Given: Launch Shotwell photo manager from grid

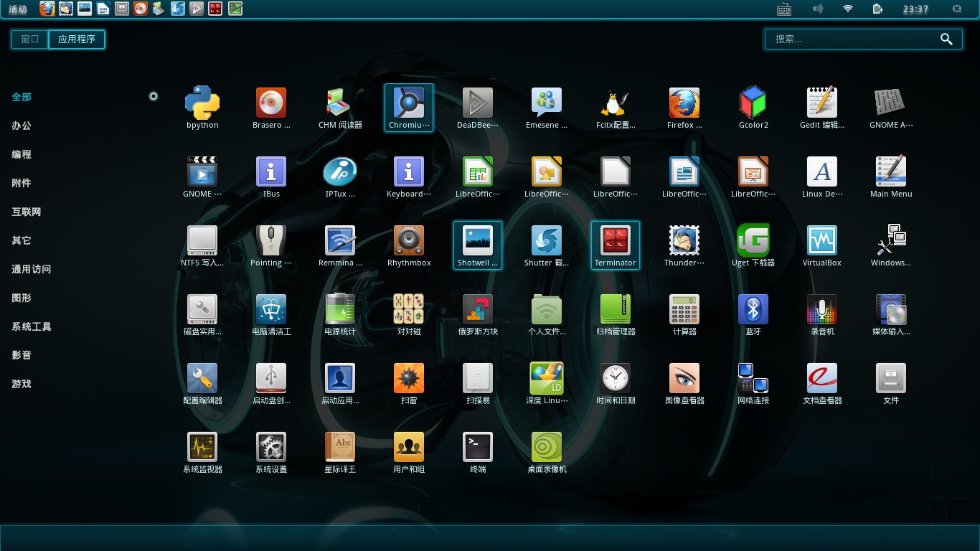Looking at the screenshot, I should 478,246.
